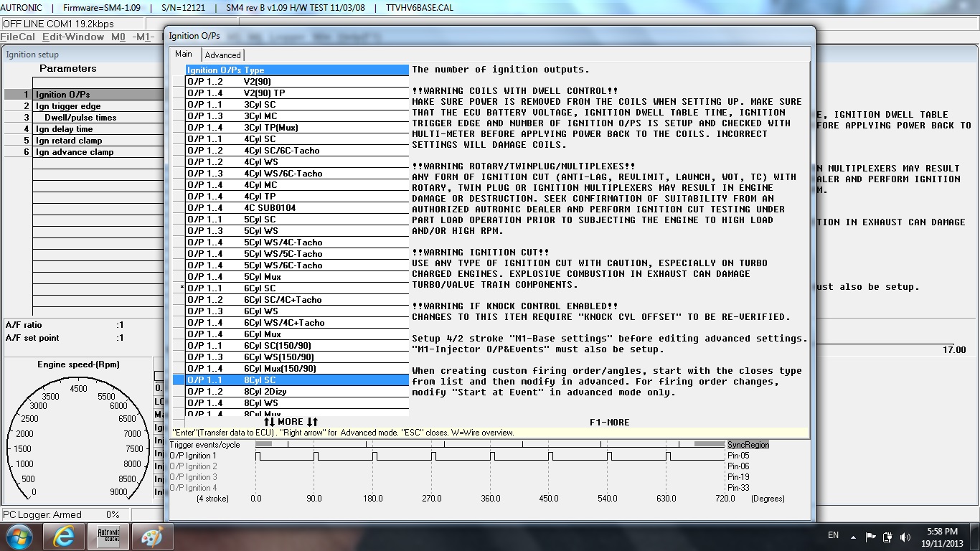Choose the 5Cyl Mux ignition type
The width and height of the screenshot is (980, 551).
tap(297, 277)
